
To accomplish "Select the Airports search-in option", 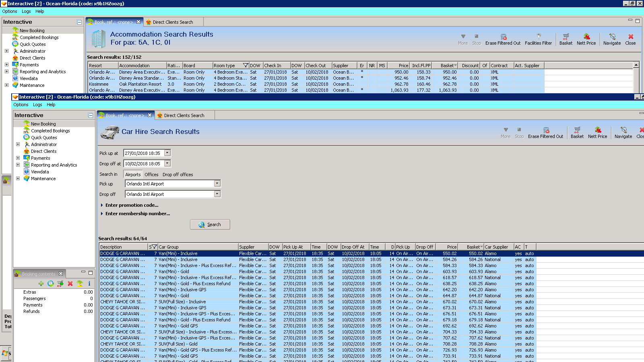I will click(133, 175).
